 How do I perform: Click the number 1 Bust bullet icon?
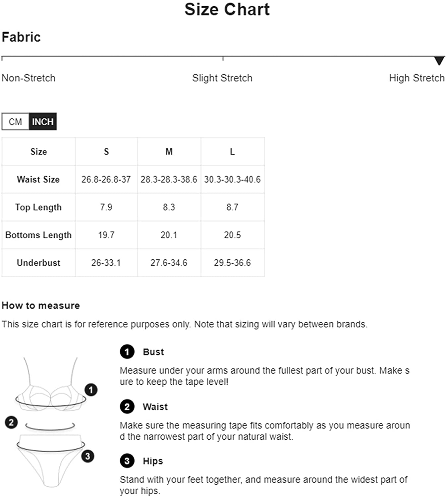pos(127,352)
